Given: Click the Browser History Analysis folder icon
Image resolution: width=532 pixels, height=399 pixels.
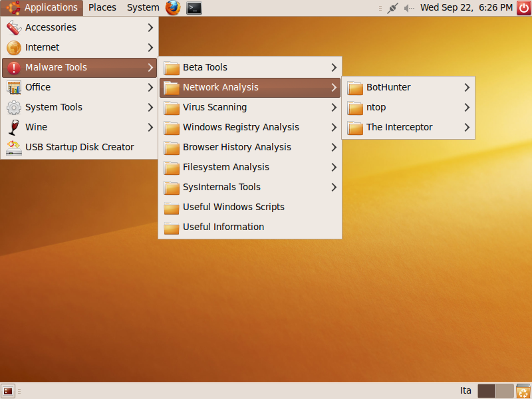Looking at the screenshot, I should click(x=172, y=148).
